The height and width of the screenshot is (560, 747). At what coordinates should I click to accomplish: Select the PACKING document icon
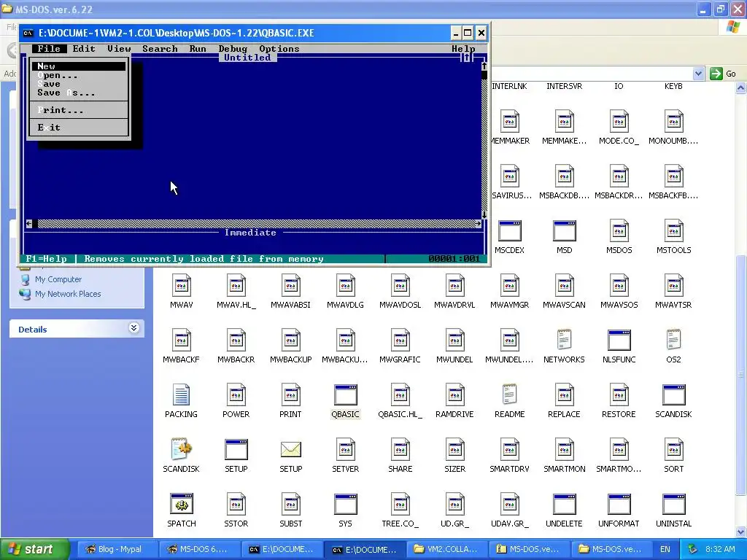point(181,394)
